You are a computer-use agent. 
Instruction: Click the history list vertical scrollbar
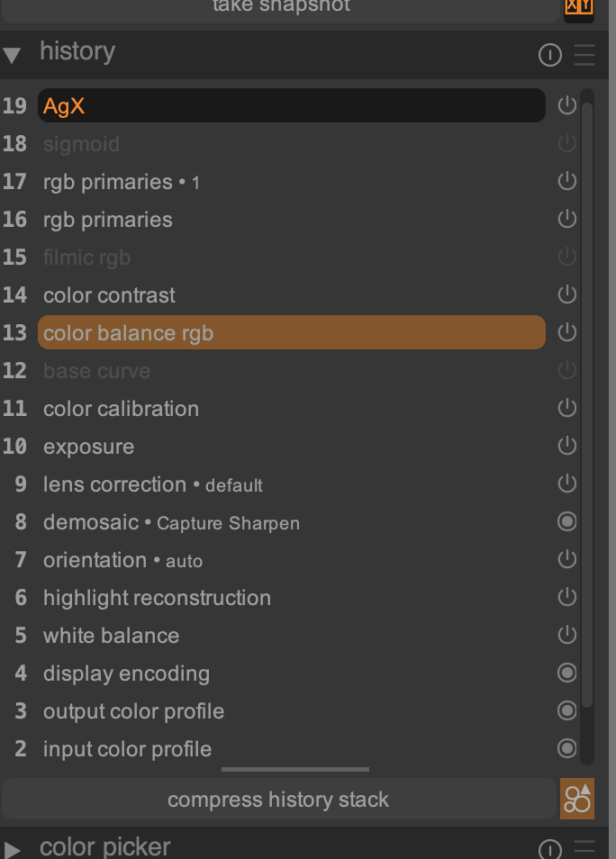point(587,405)
